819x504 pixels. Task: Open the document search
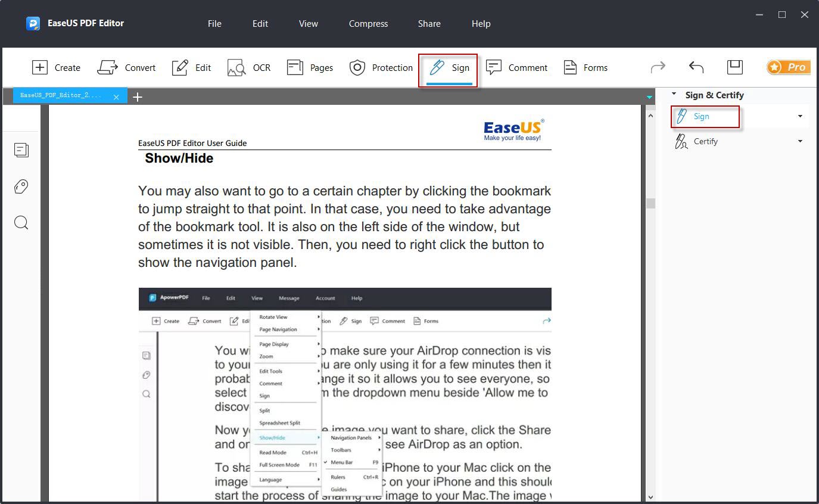(21, 222)
